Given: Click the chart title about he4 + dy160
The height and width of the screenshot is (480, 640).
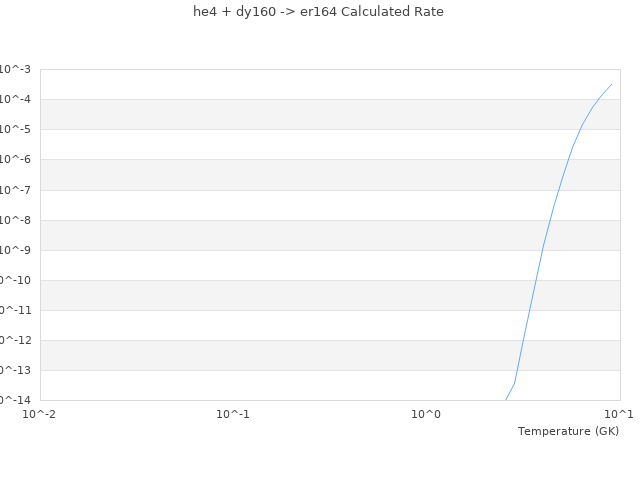Looking at the screenshot, I should [x=318, y=12].
